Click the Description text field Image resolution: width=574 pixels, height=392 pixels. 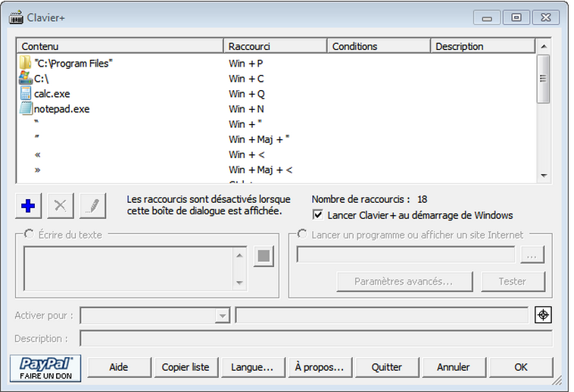click(x=316, y=338)
